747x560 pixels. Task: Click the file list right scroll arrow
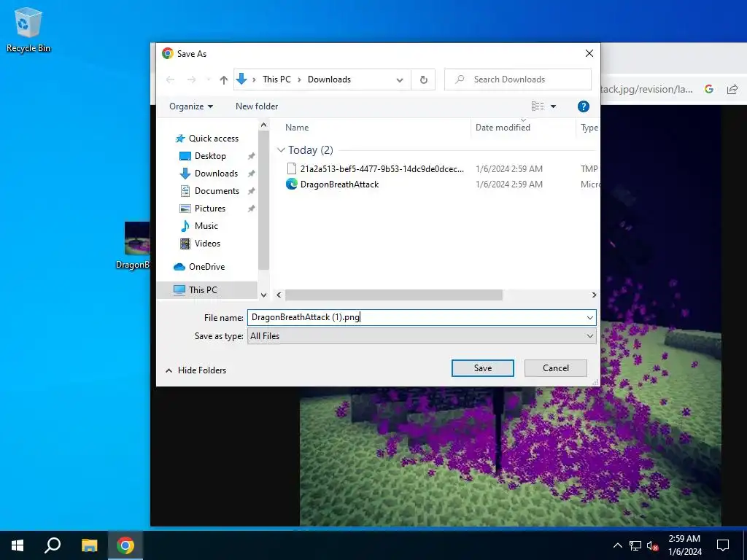coord(594,295)
